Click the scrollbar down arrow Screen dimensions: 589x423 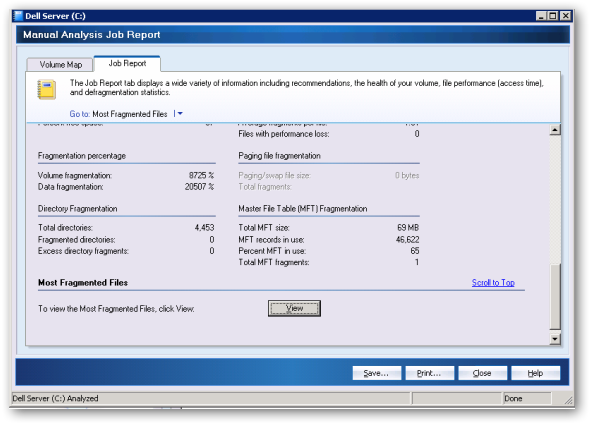[x=555, y=339]
